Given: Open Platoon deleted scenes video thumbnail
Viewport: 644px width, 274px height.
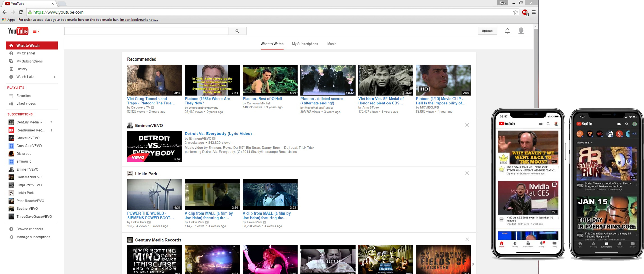Looking at the screenshot, I should coord(328,80).
